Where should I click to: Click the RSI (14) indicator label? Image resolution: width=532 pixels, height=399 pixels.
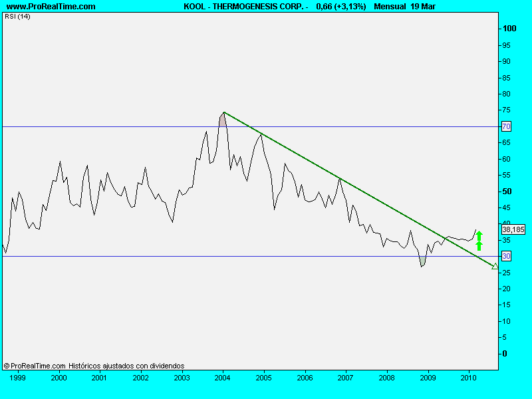(17, 16)
